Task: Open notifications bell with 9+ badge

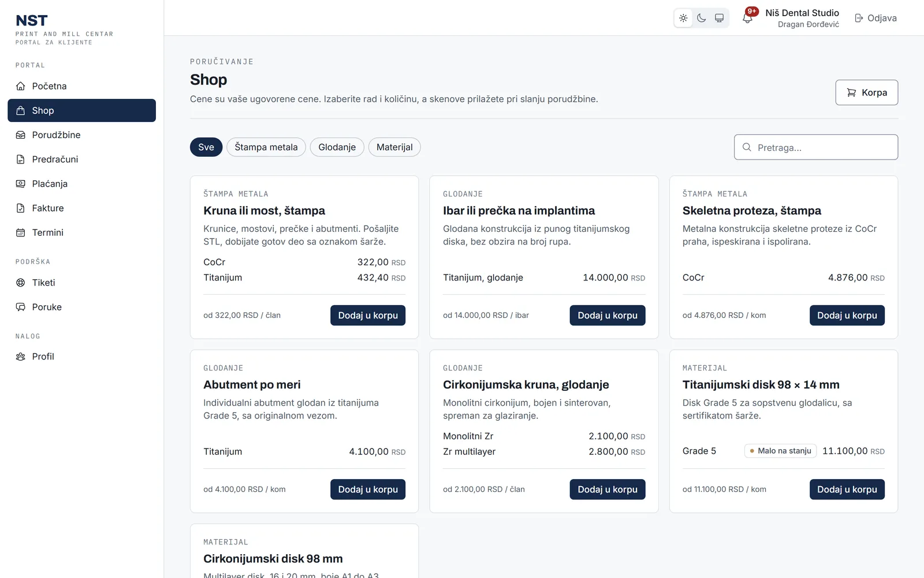Action: click(x=747, y=18)
